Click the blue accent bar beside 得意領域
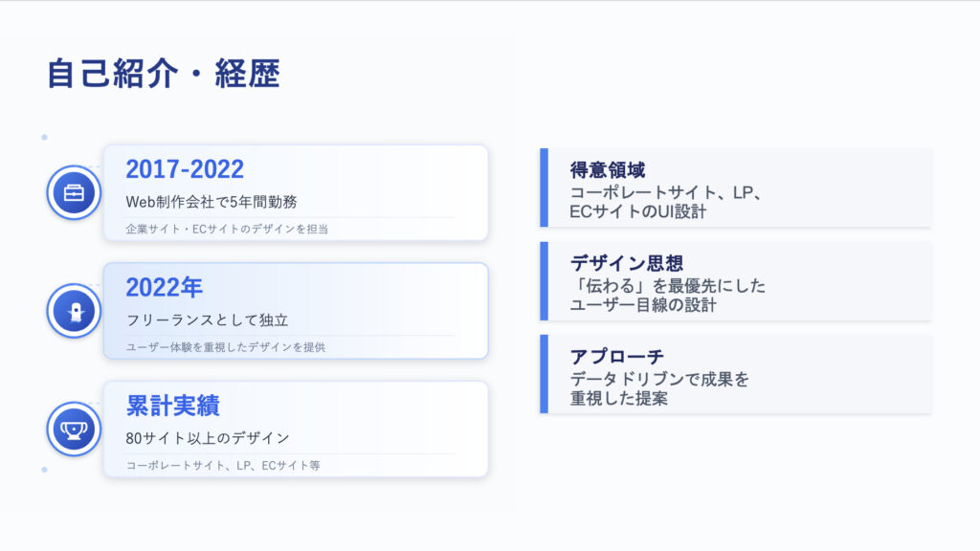980x551 pixels. pyautogui.click(x=544, y=187)
